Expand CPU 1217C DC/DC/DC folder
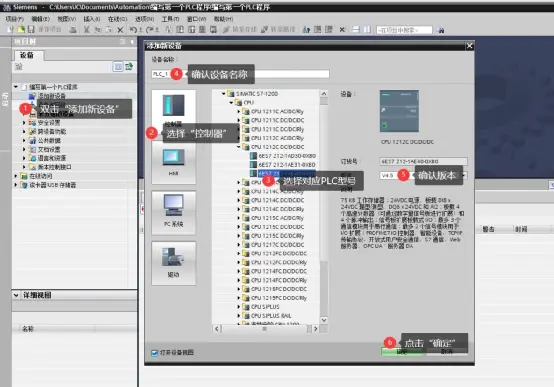This screenshot has width=554, height=387. point(239,245)
